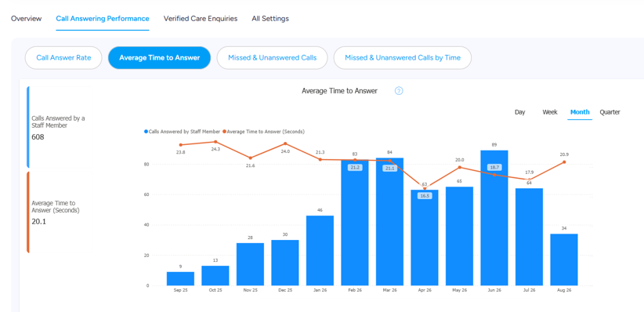This screenshot has width=644, height=312.
Task: Click the Average Time to Answer button
Action: [159, 57]
